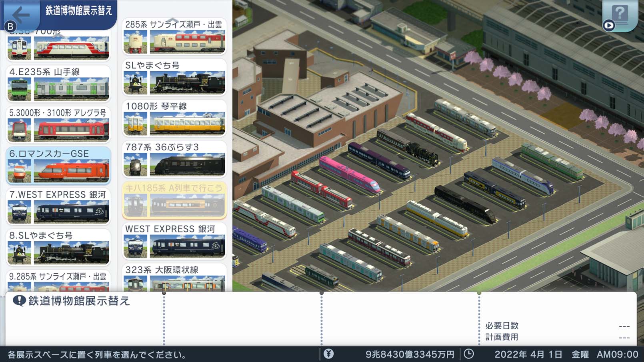Select exhibit slot 7.WEST EXPRESS 銀河
The height and width of the screenshot is (362, 644).
pos(58,206)
